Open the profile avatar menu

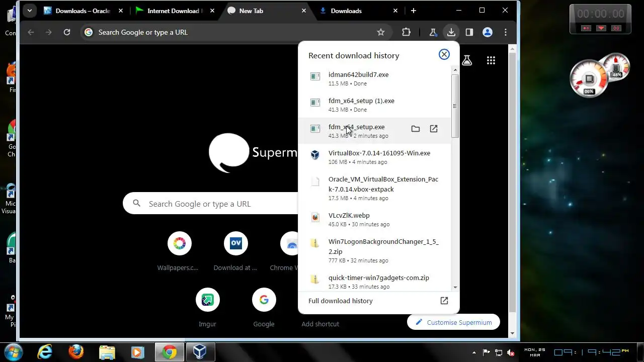pyautogui.click(x=487, y=32)
